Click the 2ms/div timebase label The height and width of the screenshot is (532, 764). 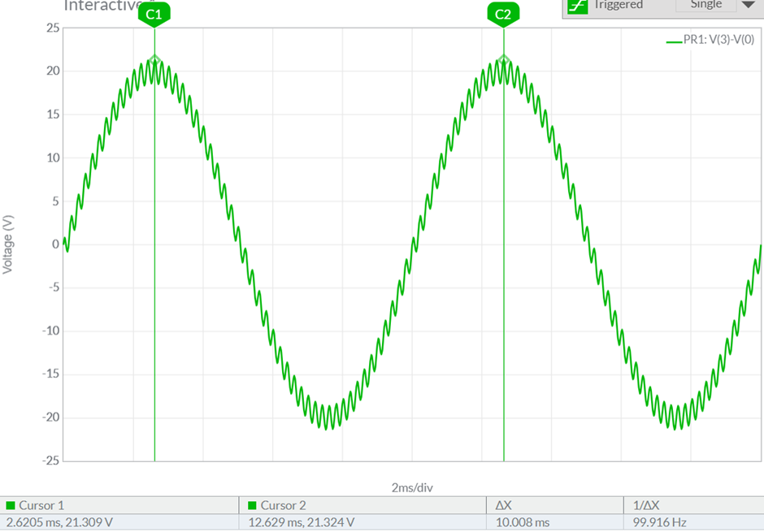click(411, 487)
